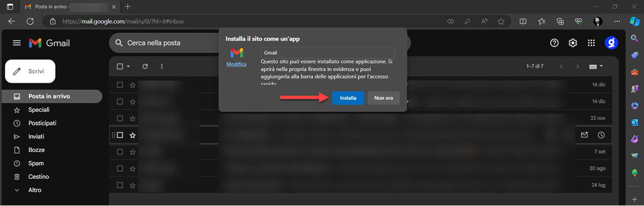Viewport: 644px width, 206px height.
Task: Open the inbox more options menu
Action: click(161, 67)
